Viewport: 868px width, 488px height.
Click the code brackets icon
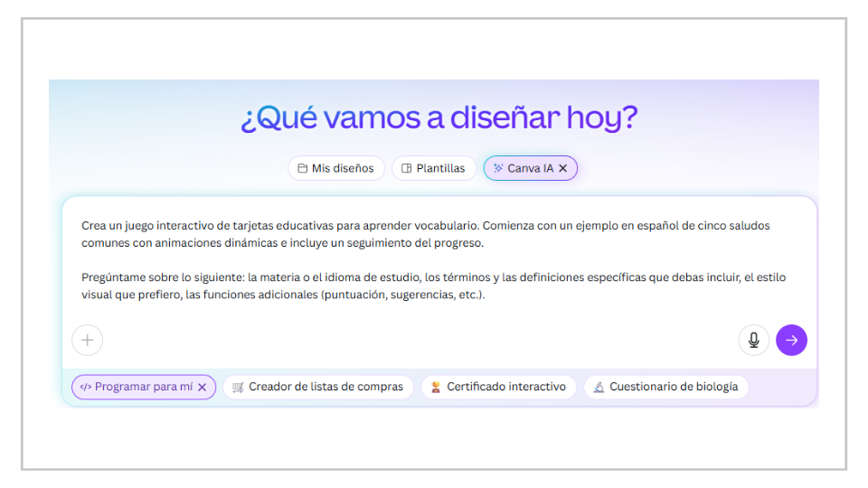[85, 387]
